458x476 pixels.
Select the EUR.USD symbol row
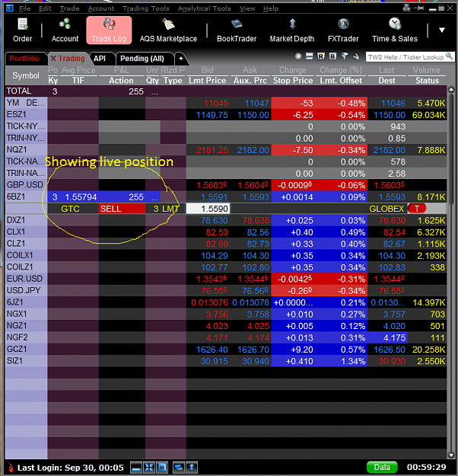pos(25,279)
